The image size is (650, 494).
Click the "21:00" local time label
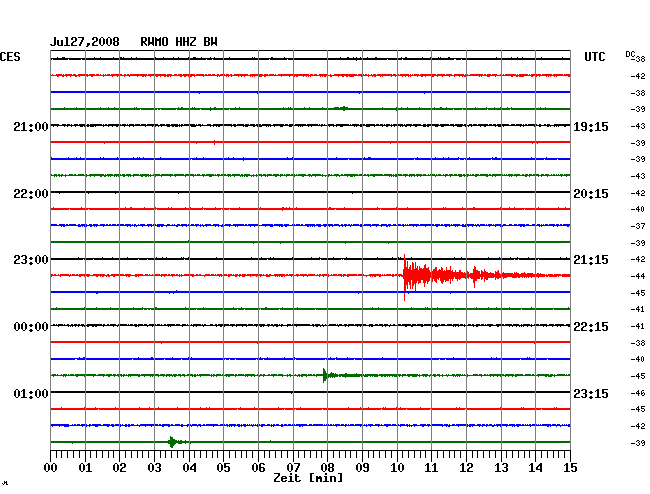click(31, 126)
